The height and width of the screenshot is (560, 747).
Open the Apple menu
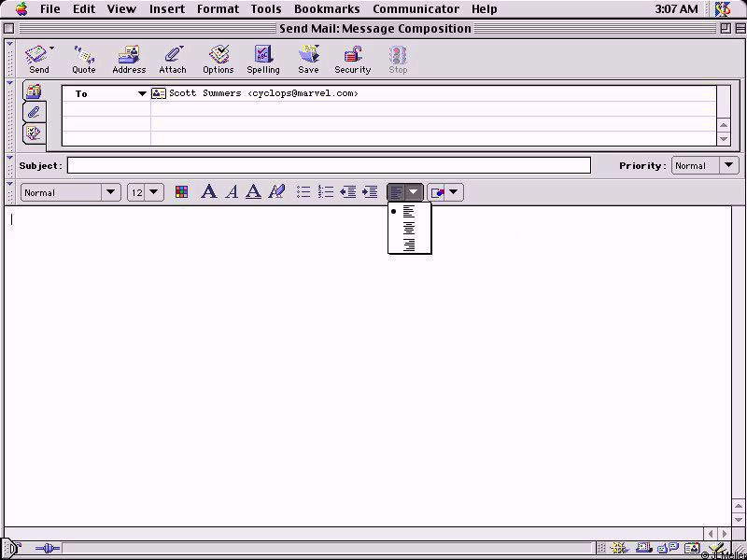(x=21, y=9)
